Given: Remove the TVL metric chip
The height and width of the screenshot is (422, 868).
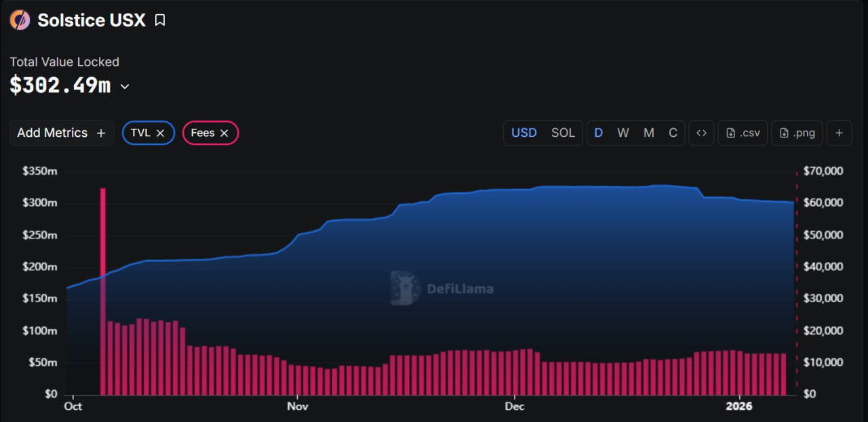Looking at the screenshot, I should pos(161,133).
